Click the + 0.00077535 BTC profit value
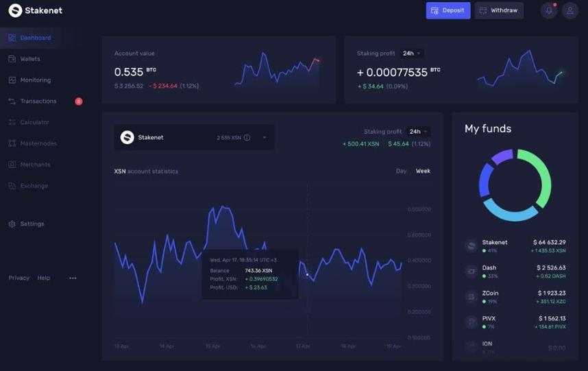 (398, 72)
